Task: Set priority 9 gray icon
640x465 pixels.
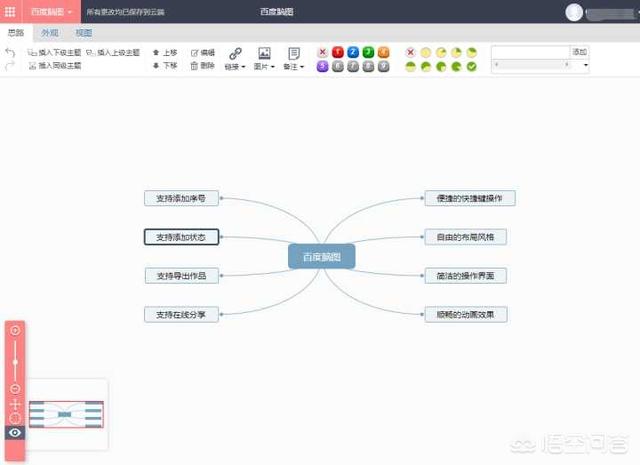Action: (383, 66)
